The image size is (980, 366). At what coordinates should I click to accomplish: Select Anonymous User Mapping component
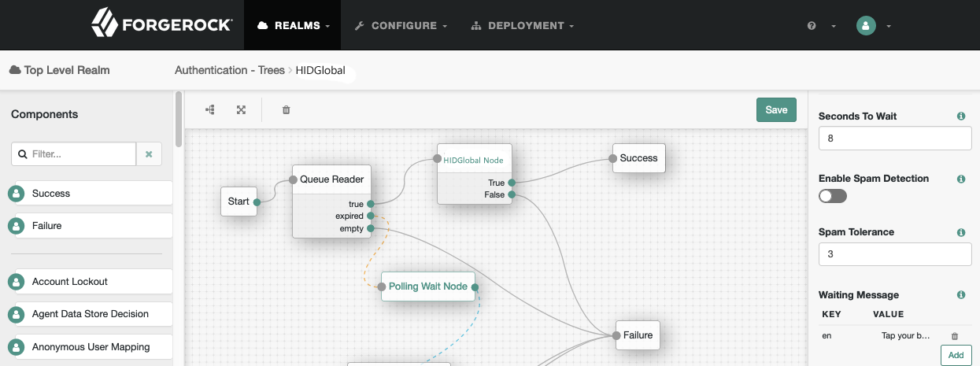[x=90, y=346]
